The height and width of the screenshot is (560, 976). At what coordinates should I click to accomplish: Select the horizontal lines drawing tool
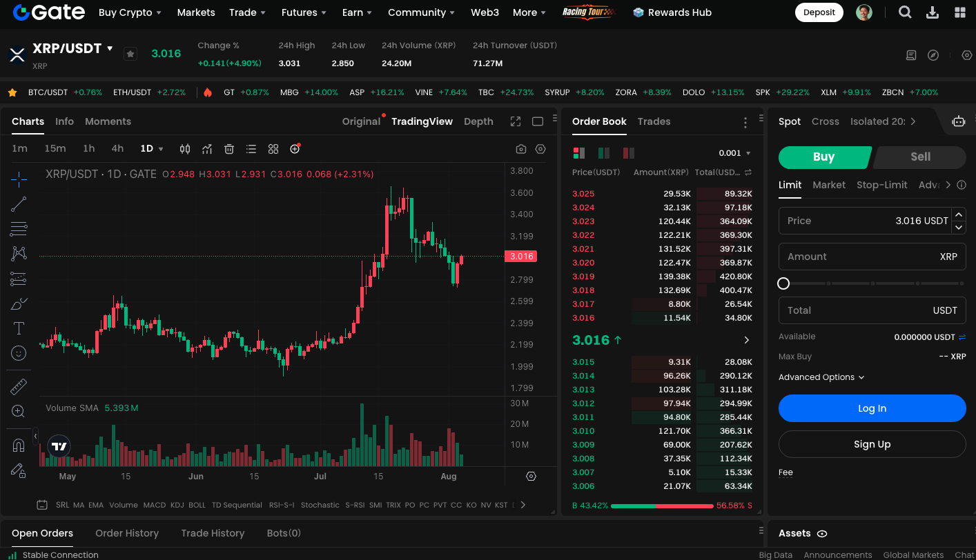coord(19,229)
